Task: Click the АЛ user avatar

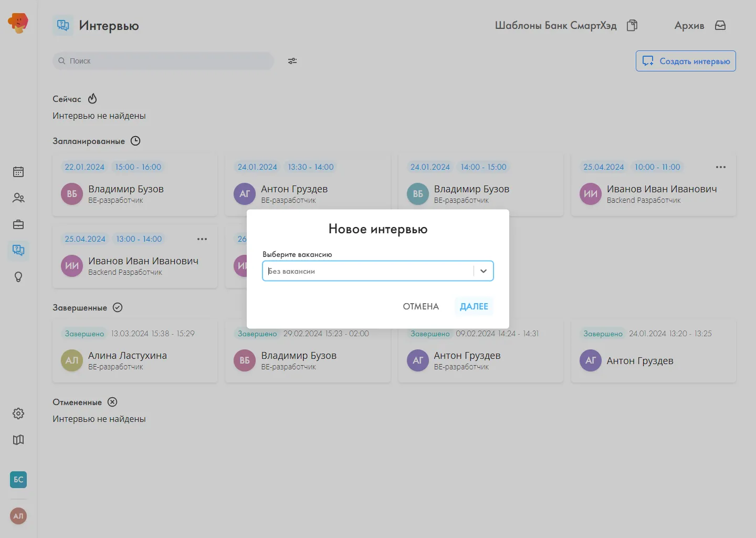Action: point(18,516)
